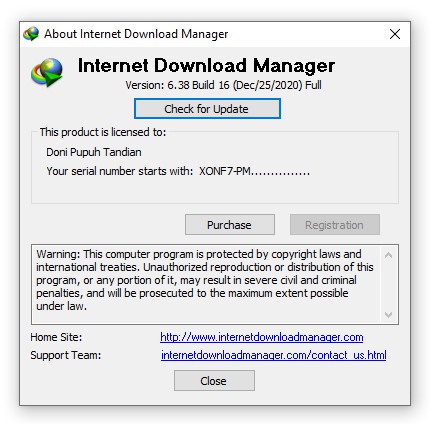This screenshot has height=430, width=430.
Task: Click the bold Internet Download Manager heading
Action: point(206,65)
